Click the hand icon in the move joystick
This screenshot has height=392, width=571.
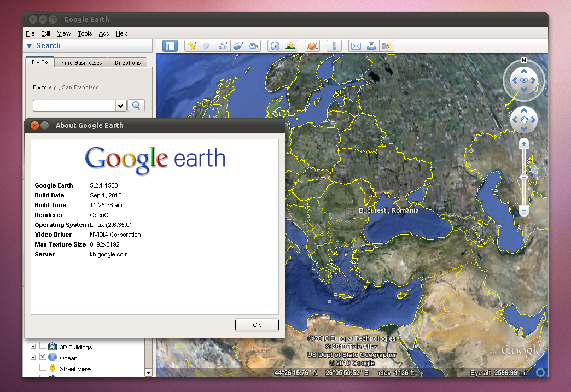523,120
